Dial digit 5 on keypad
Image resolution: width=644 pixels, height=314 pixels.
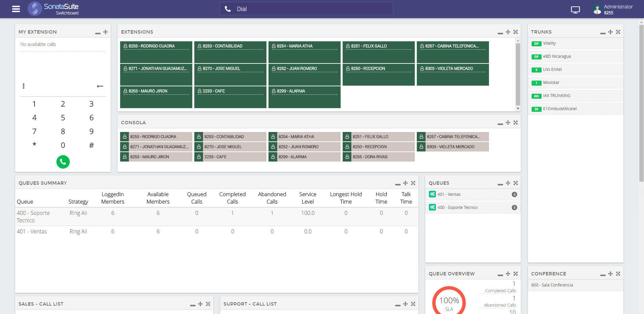[x=63, y=118]
